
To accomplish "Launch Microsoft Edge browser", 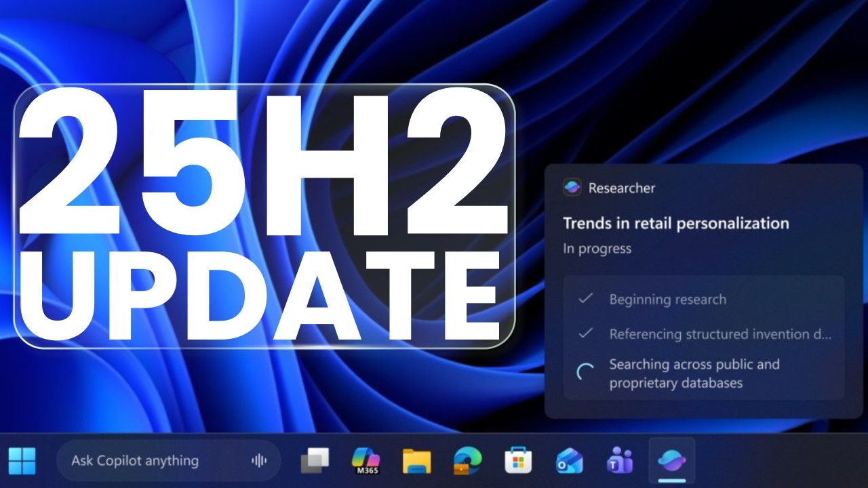I will (468, 461).
